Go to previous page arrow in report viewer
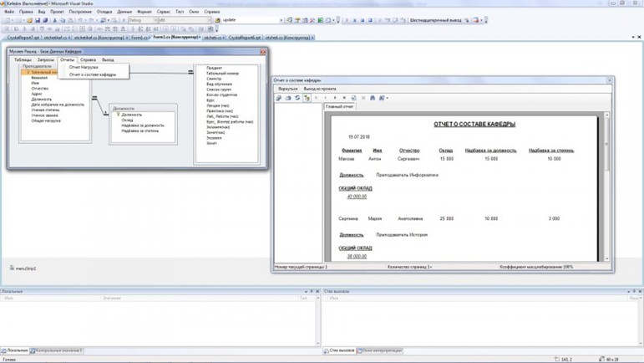This screenshot has height=363, width=644. click(x=325, y=98)
